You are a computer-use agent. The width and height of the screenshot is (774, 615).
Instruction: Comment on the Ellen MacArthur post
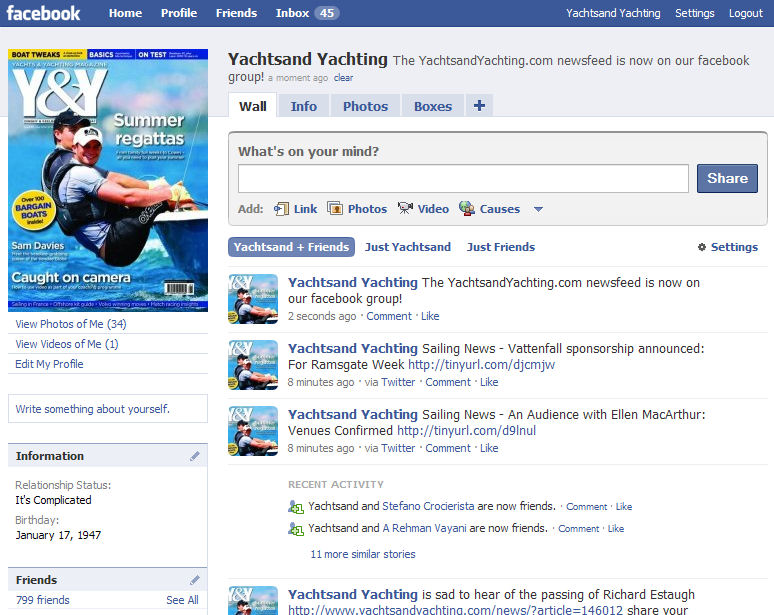click(x=448, y=448)
